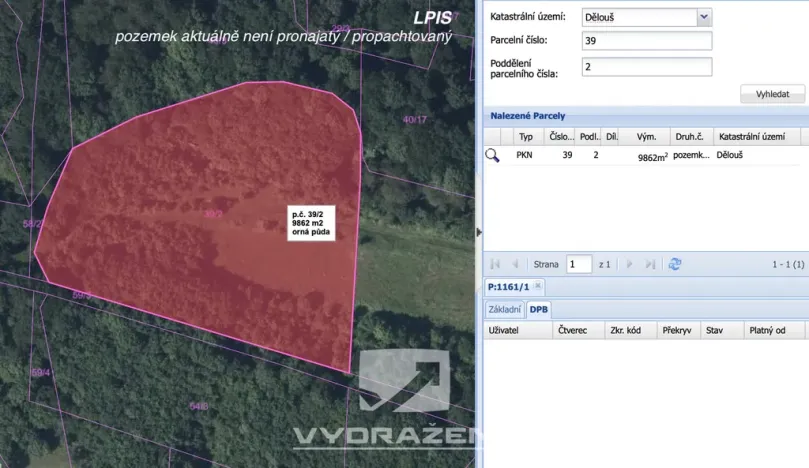This screenshot has width=809, height=468.
Task: Click the magnifier icon in the PKN row
Action: click(x=492, y=155)
